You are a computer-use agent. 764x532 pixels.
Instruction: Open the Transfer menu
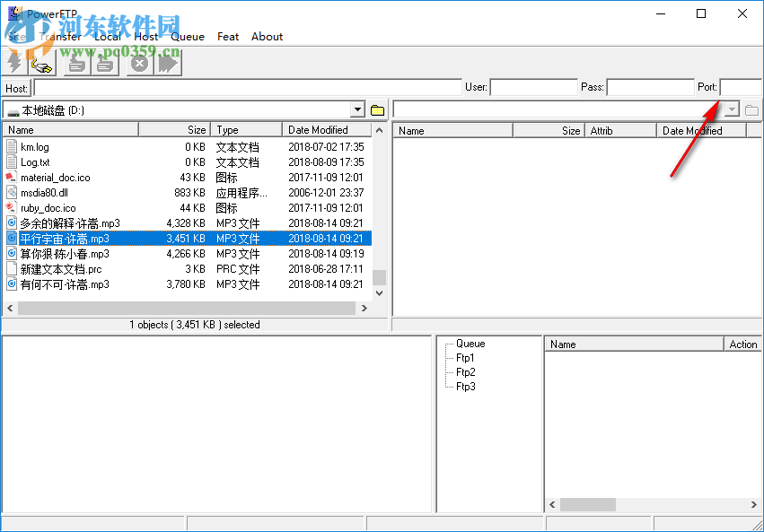click(x=59, y=37)
